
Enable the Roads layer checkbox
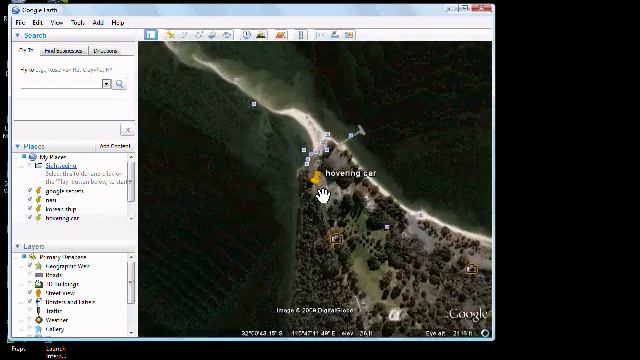[x=30, y=275]
